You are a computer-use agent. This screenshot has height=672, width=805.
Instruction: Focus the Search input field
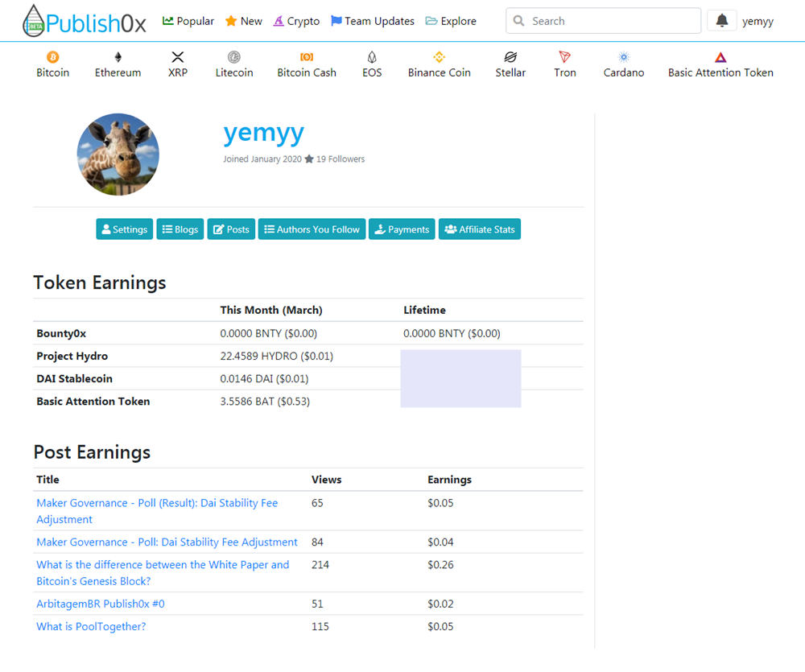click(603, 21)
